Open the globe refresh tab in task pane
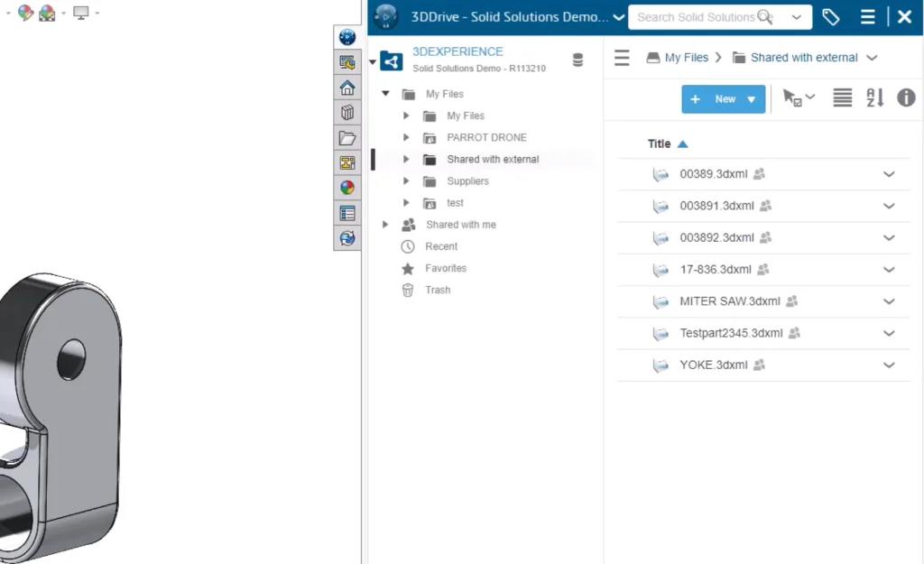Screen dimensions: 924x564 pos(347,238)
